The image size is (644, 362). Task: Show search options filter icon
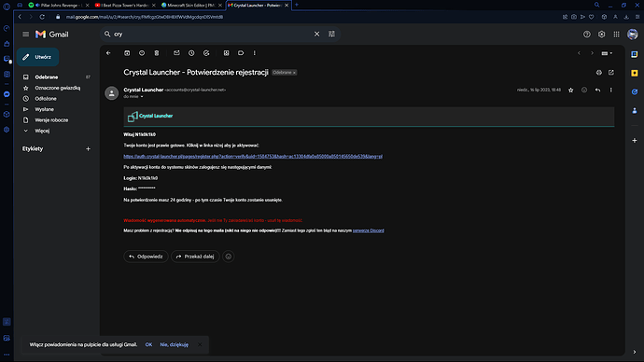tap(331, 35)
